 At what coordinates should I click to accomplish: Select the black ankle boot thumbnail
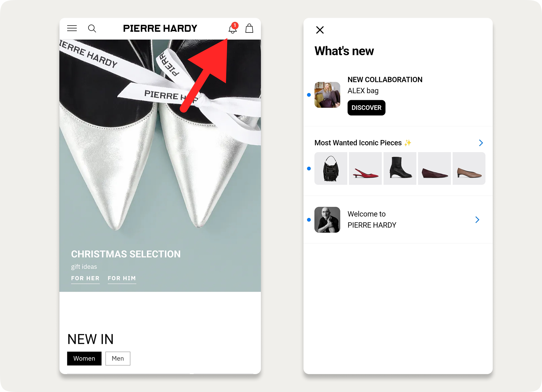(400, 169)
